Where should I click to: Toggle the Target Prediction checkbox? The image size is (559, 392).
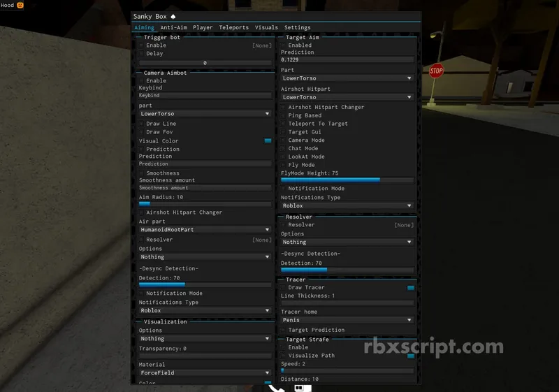pyautogui.click(x=283, y=330)
